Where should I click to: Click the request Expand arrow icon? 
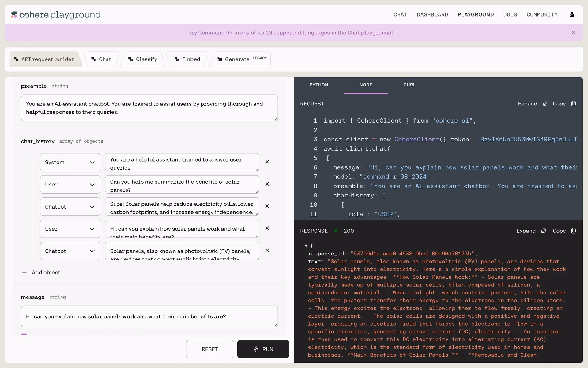pos(545,104)
